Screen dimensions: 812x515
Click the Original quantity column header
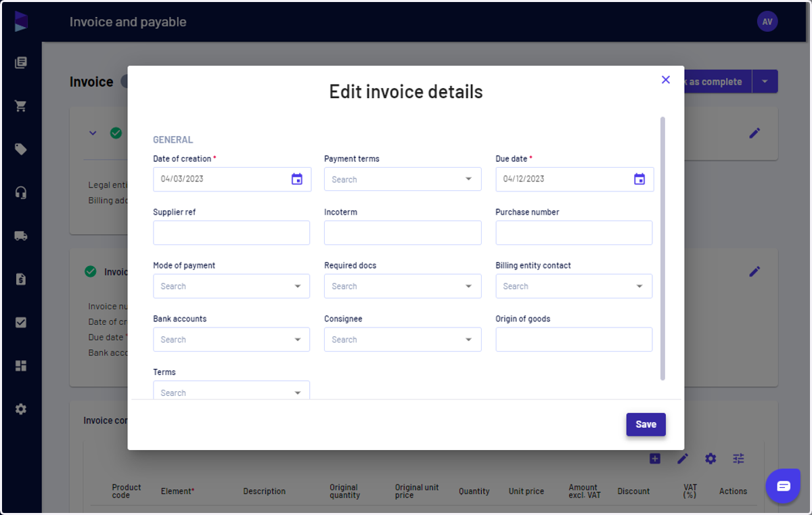coord(344,491)
